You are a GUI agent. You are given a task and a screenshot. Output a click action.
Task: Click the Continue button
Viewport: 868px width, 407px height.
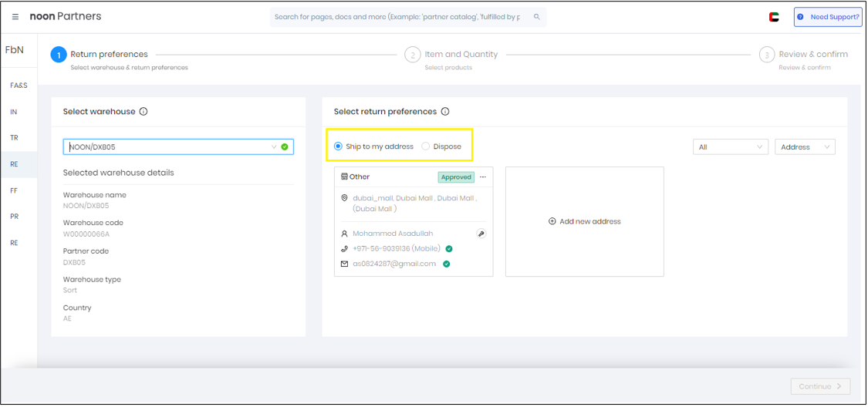click(x=820, y=386)
